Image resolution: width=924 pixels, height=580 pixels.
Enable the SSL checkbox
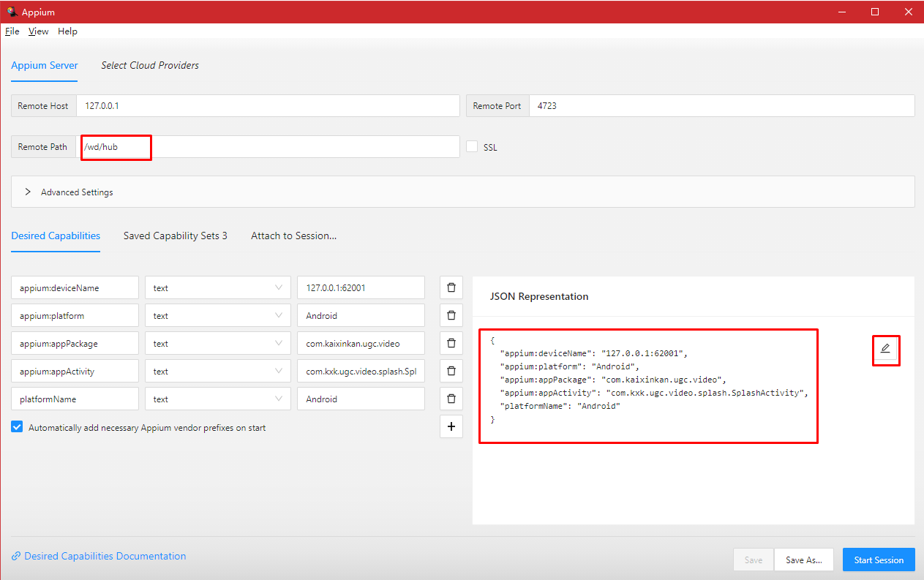tap(473, 147)
